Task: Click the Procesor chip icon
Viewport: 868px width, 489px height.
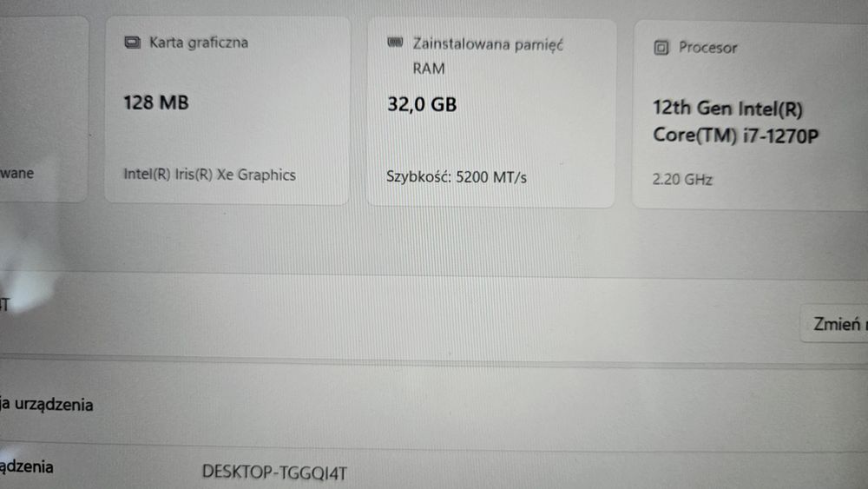Action: click(x=661, y=48)
